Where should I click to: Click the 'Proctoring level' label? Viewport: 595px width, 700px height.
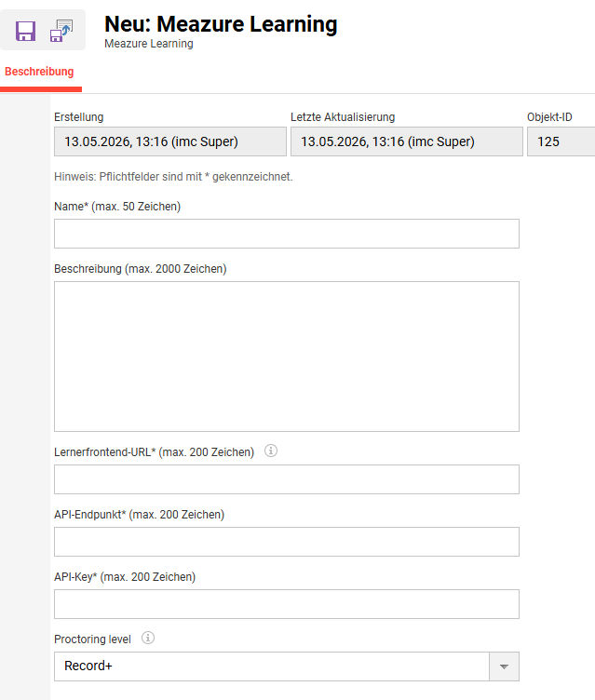[x=92, y=639]
